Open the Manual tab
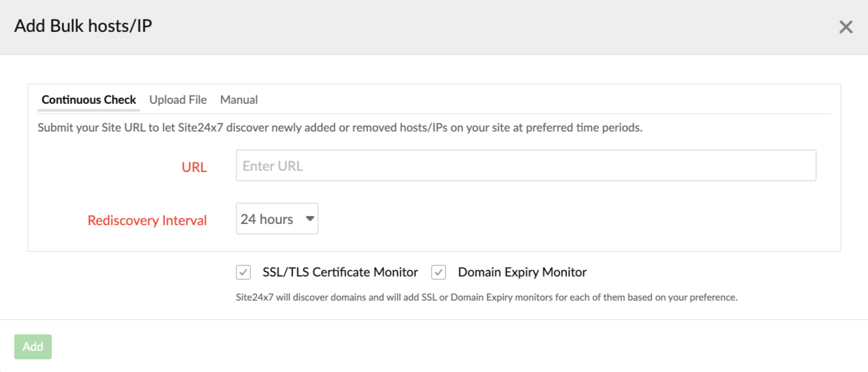Screen dimensions: 868x372 click(239, 99)
